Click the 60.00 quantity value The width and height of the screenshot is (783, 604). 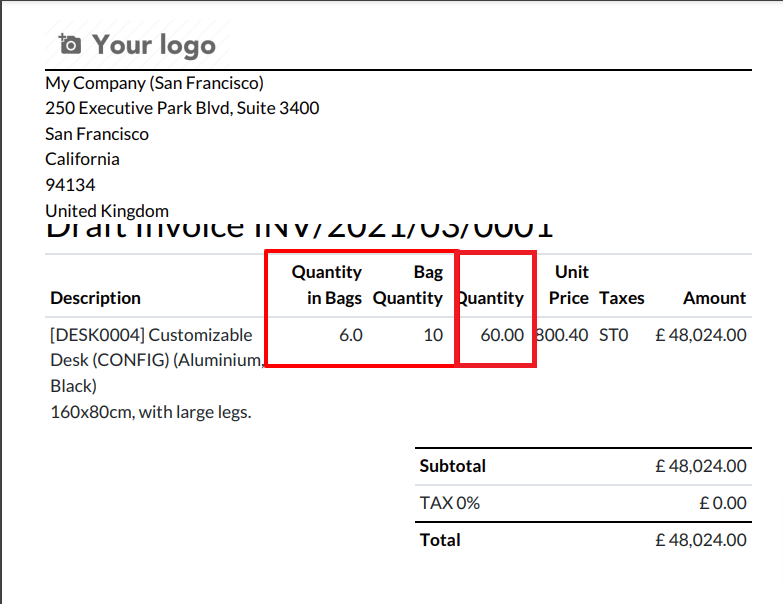(502, 335)
